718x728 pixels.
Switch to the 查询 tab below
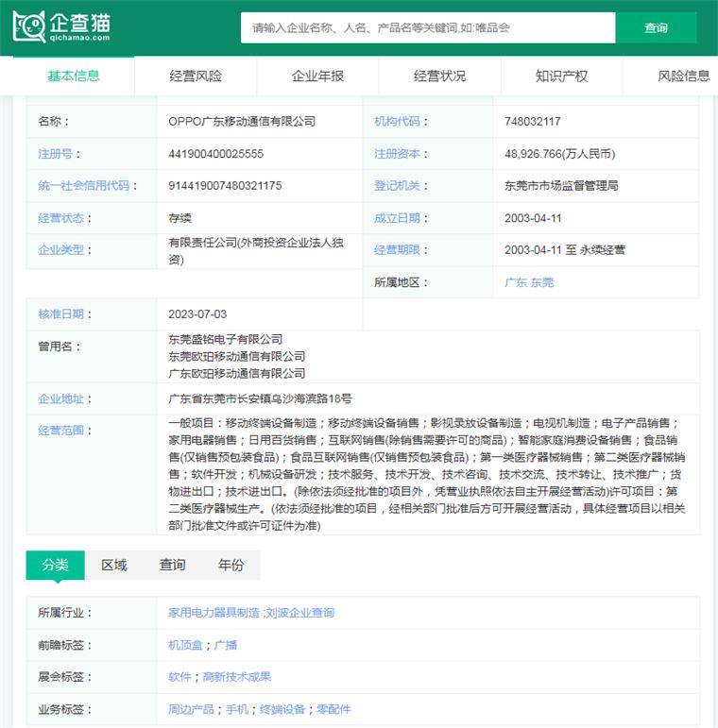coord(172,565)
